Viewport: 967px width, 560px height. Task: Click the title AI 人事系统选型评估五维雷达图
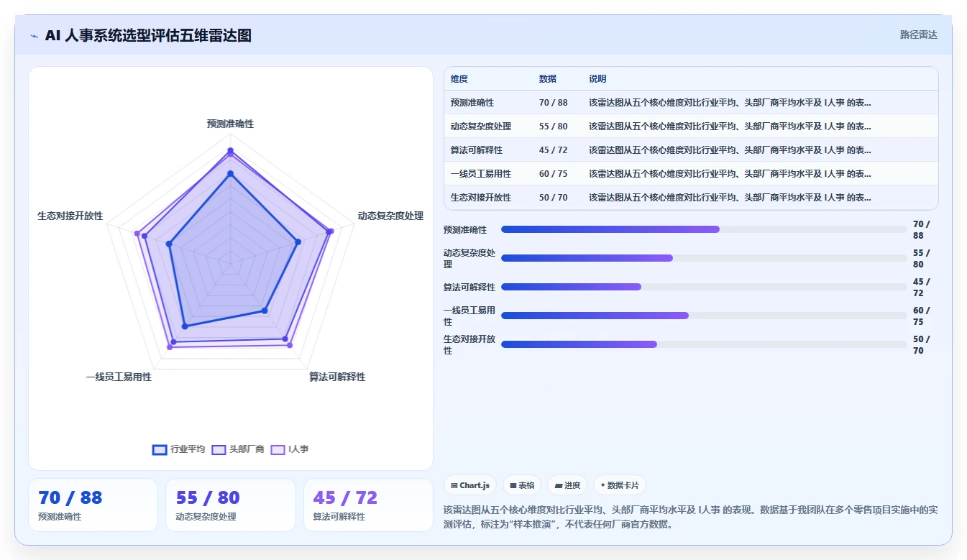pyautogui.click(x=148, y=36)
